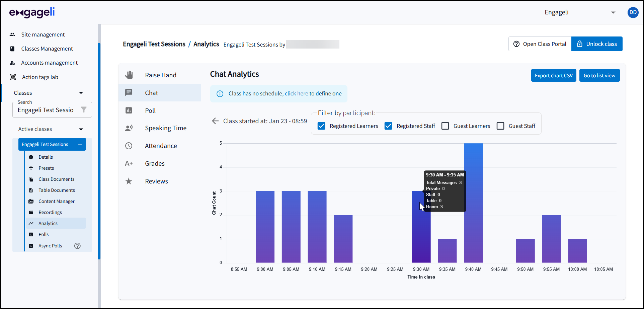Click the 9:55 AM chart bar
This screenshot has height=309, width=644.
click(x=551, y=239)
